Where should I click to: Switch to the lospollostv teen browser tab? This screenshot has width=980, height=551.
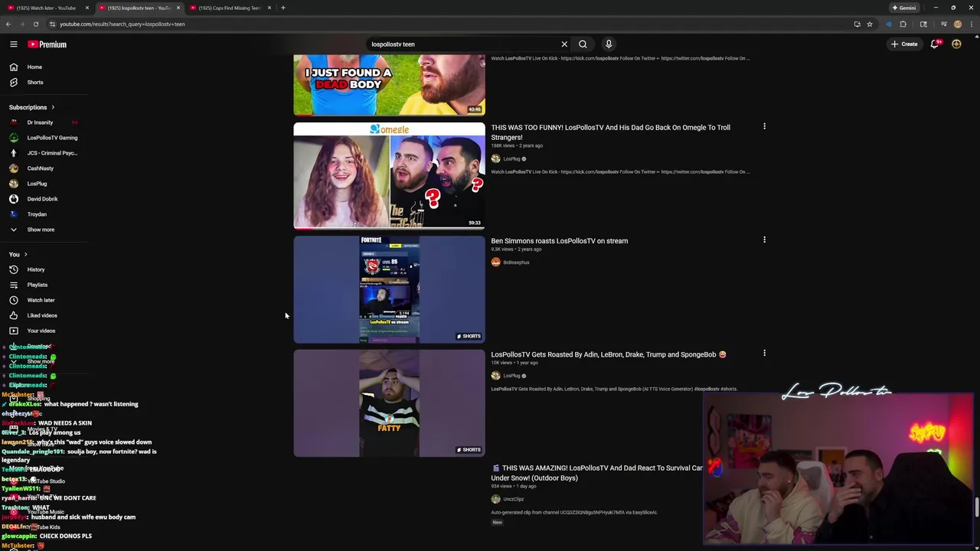click(x=138, y=8)
